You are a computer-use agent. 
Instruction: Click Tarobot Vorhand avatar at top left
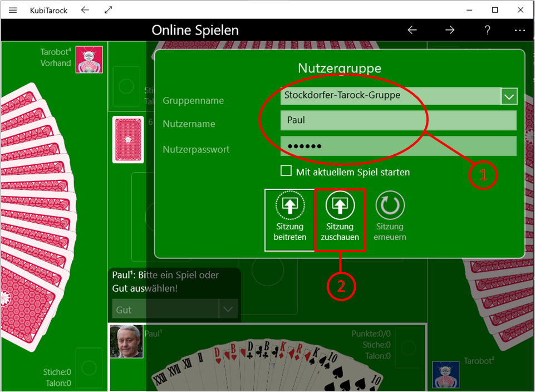tap(89, 59)
